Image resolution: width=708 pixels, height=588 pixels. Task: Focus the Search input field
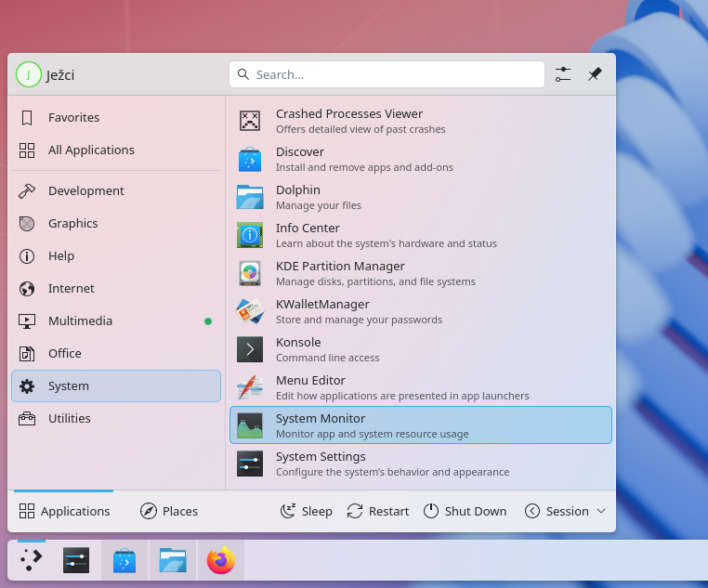pyautogui.click(x=387, y=74)
